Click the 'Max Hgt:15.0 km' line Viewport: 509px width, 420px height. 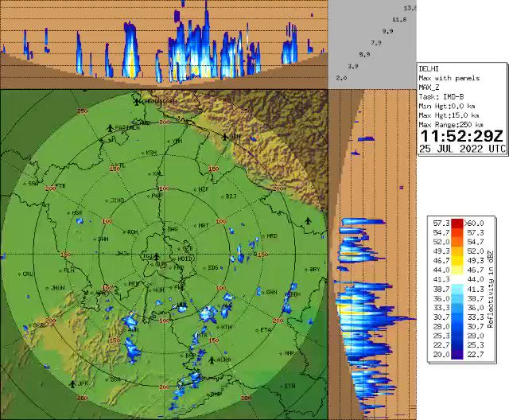(449, 115)
